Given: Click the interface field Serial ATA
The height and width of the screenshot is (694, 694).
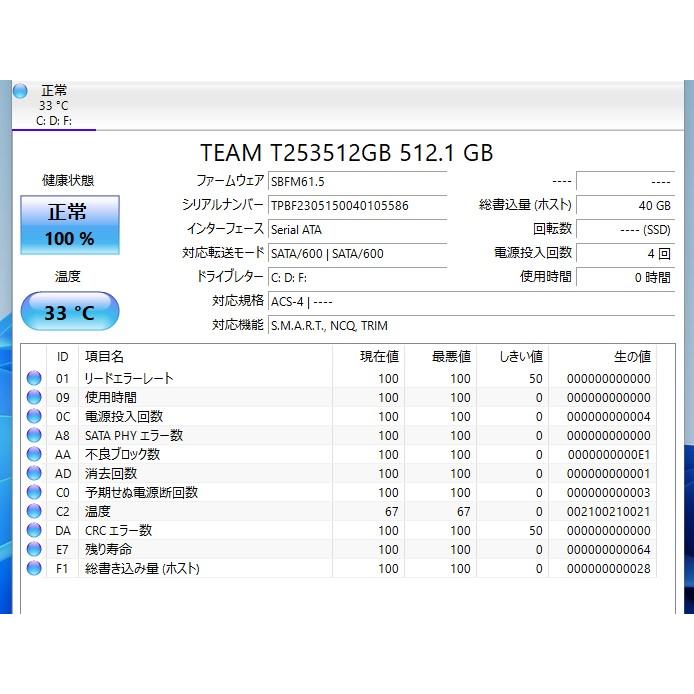Looking at the screenshot, I should tap(357, 229).
